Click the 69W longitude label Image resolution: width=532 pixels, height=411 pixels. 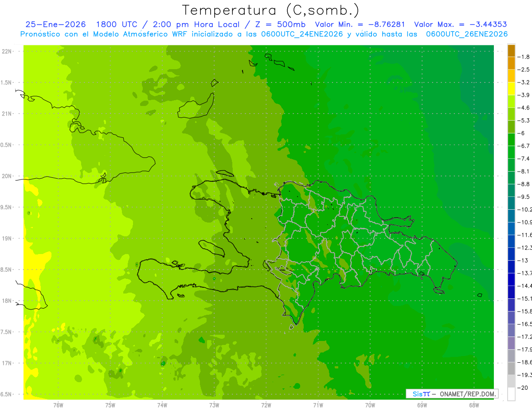422,405
